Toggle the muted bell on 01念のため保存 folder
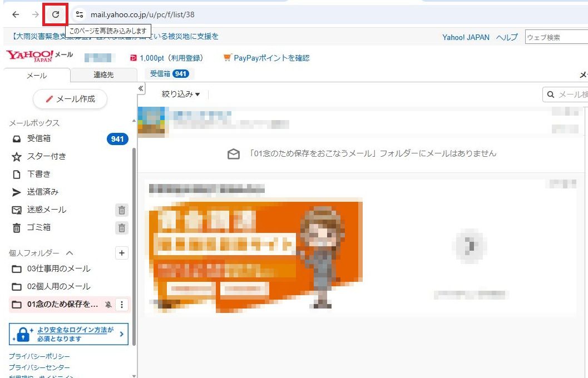The height and width of the screenshot is (378, 588). click(108, 305)
